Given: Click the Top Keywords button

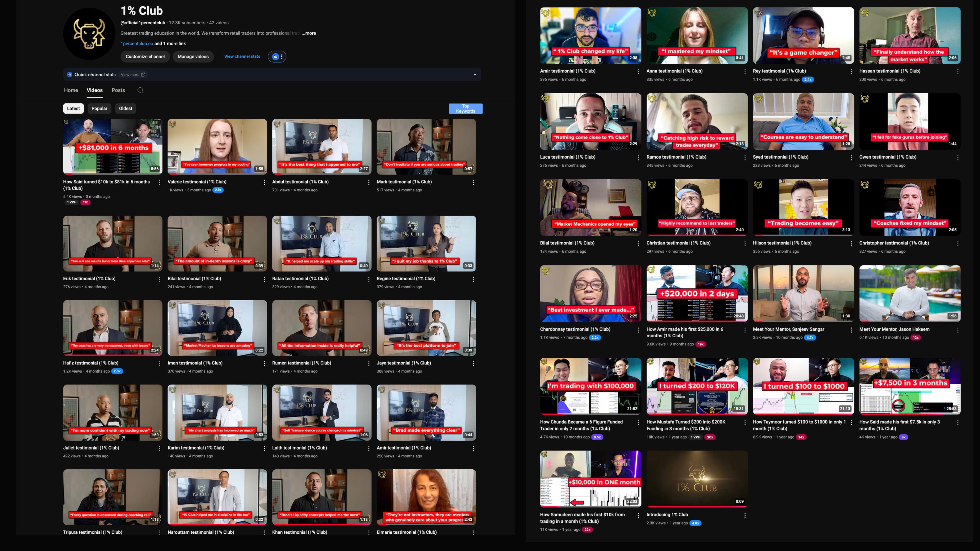Looking at the screenshot, I should pos(466,109).
